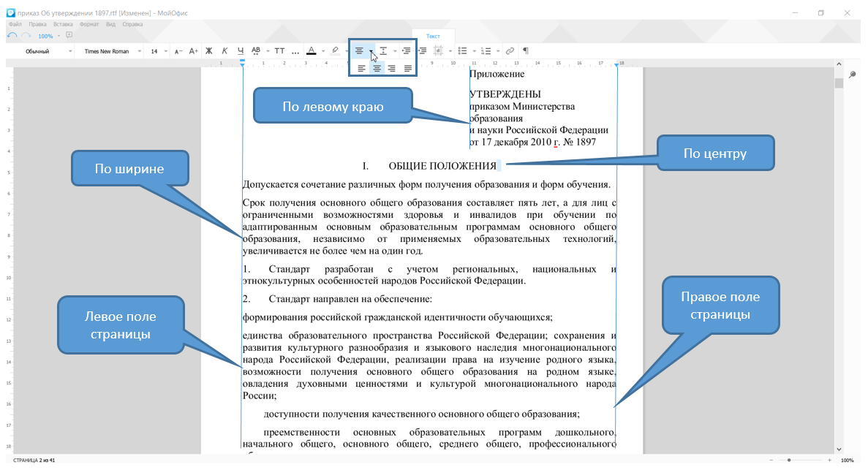Image resolution: width=868 pixels, height=470 pixels.
Task: Click the vertical scrollbar thumb
Action: [839, 83]
